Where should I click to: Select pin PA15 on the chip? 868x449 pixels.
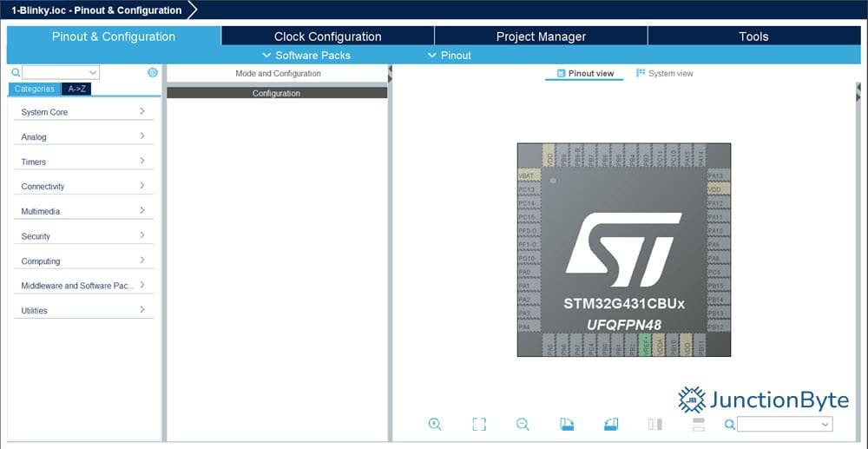(687, 155)
